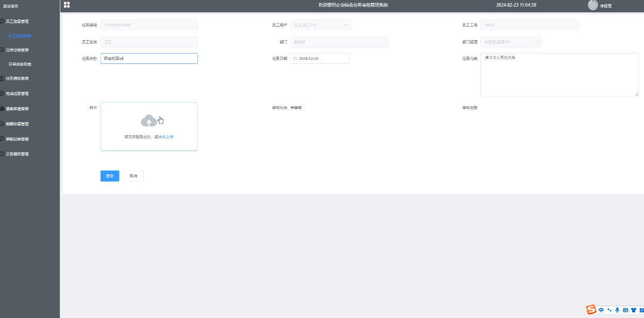Click the 欢迎使用 system title text

tap(353, 5)
